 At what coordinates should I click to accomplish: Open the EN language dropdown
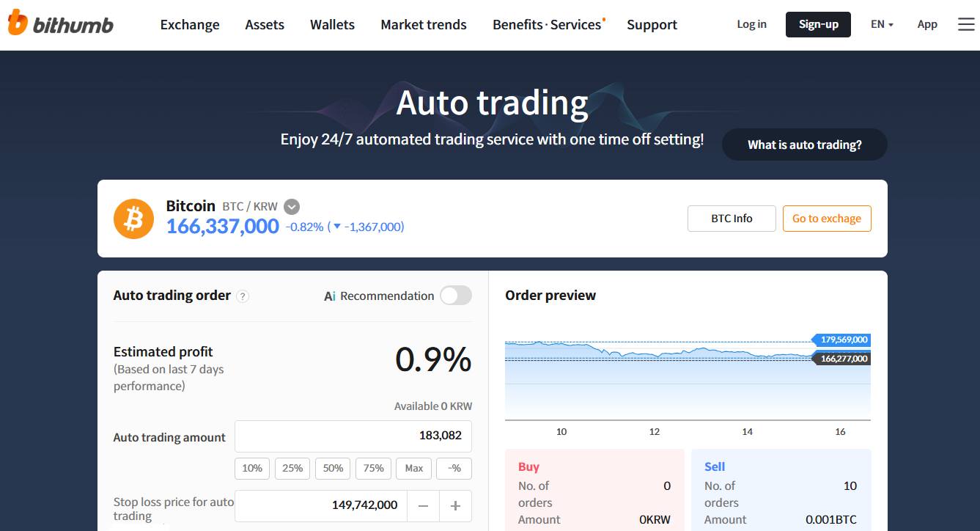click(882, 24)
